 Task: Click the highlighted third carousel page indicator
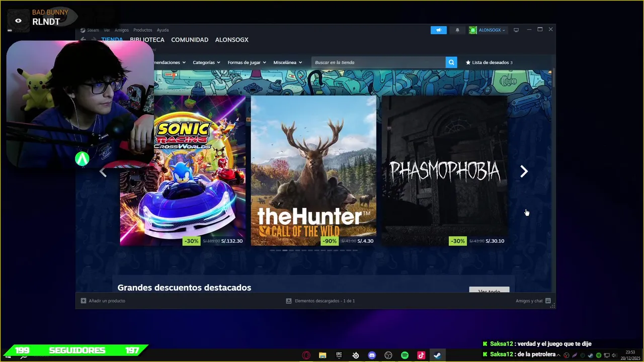(285, 250)
